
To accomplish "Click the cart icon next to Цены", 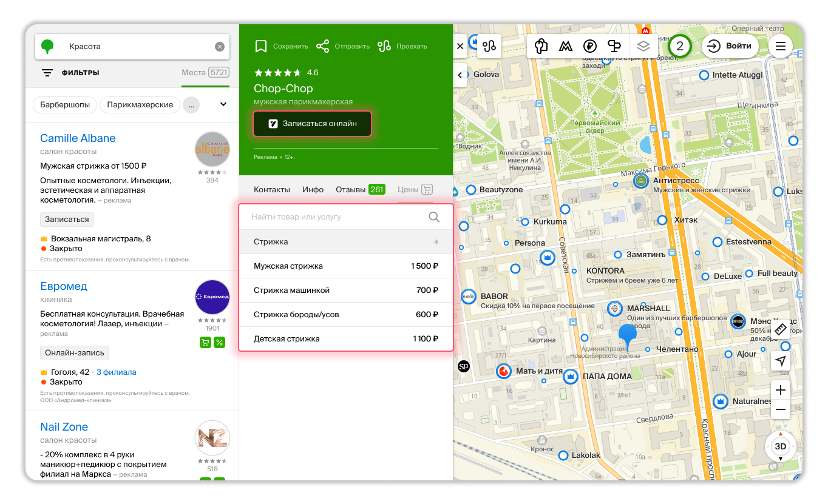I will (x=427, y=189).
